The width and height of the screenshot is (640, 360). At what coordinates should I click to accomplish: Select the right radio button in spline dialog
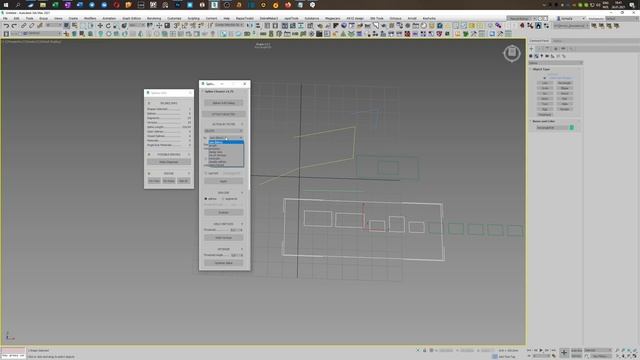tap(223, 199)
